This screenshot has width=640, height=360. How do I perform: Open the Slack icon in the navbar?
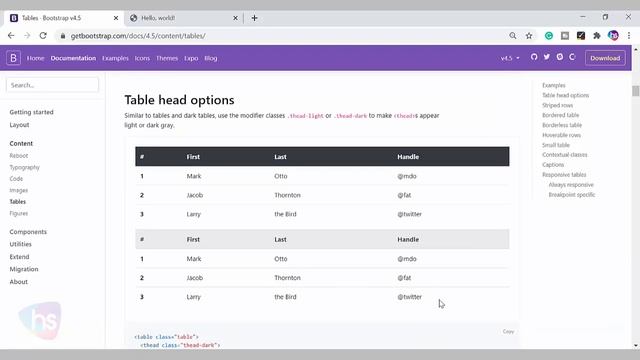pyautogui.click(x=560, y=57)
